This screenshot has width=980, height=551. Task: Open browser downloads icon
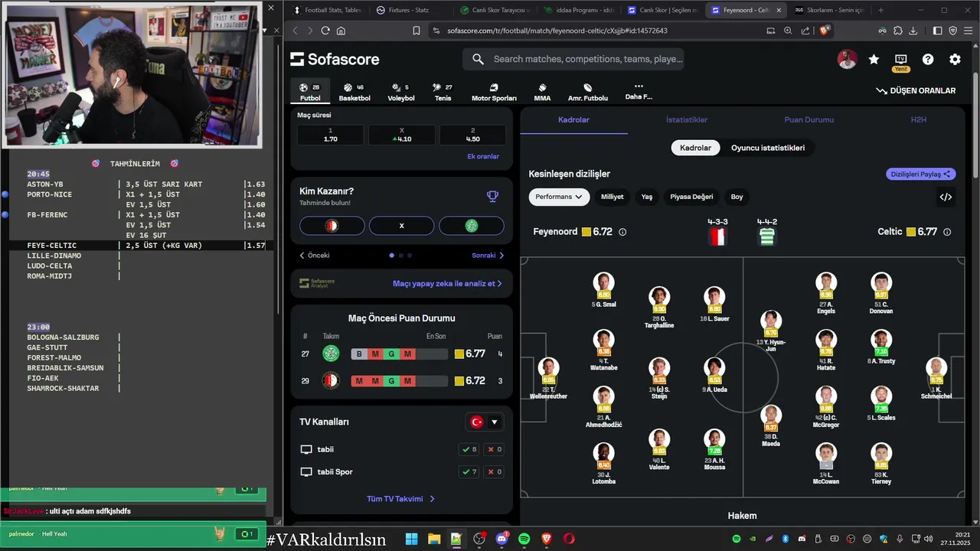pyautogui.click(x=913, y=31)
